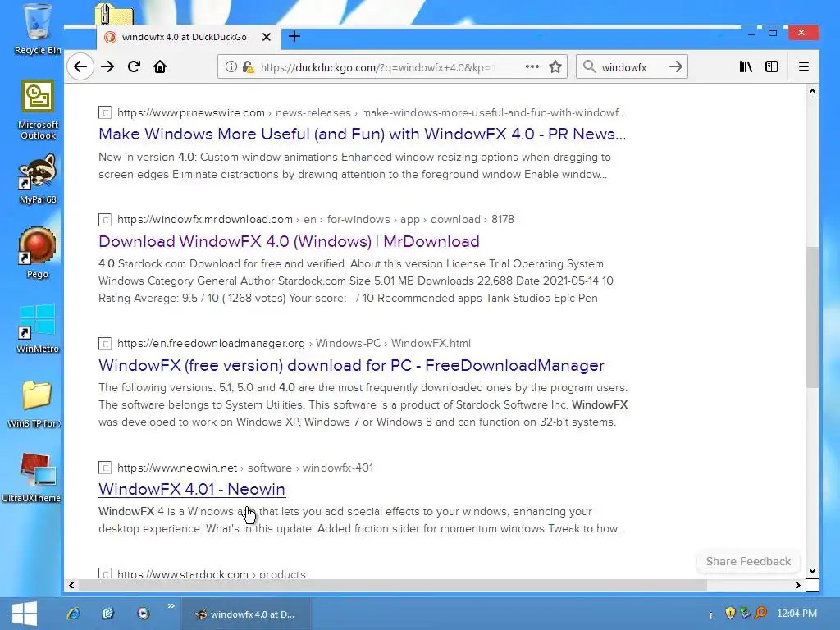
Task: Open the Windows Start button
Action: [24, 614]
